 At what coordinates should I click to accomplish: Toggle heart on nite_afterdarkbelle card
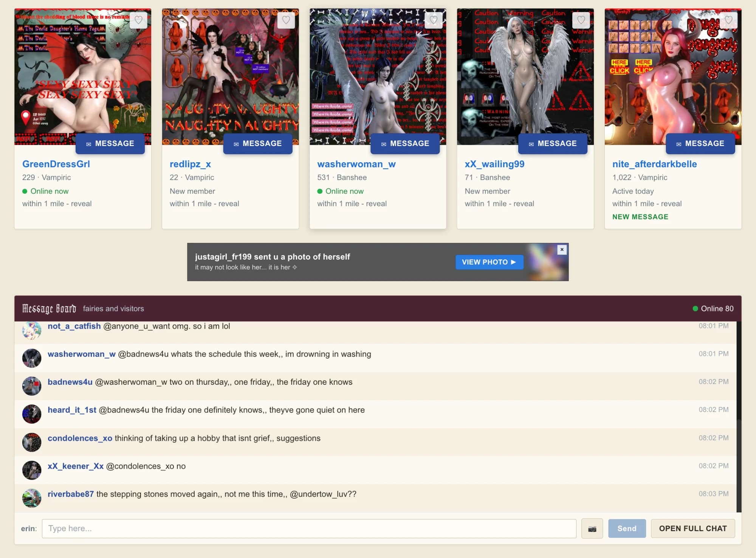coord(728,20)
